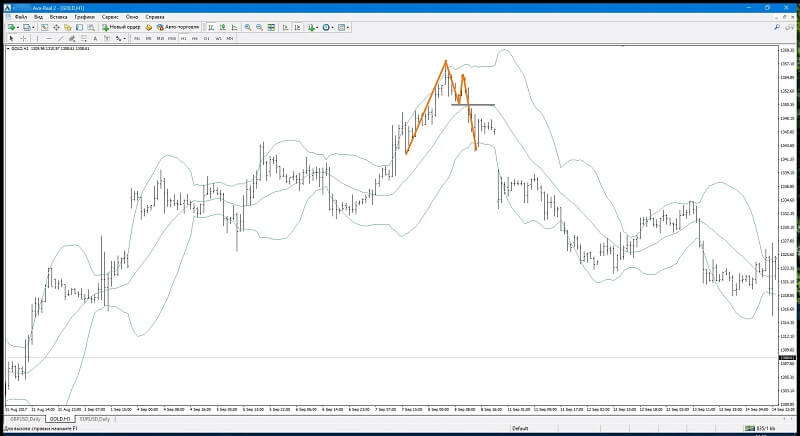This screenshot has height=436, width=800.
Task: Toggle the H1 timeframe button
Action: pyautogui.click(x=184, y=38)
